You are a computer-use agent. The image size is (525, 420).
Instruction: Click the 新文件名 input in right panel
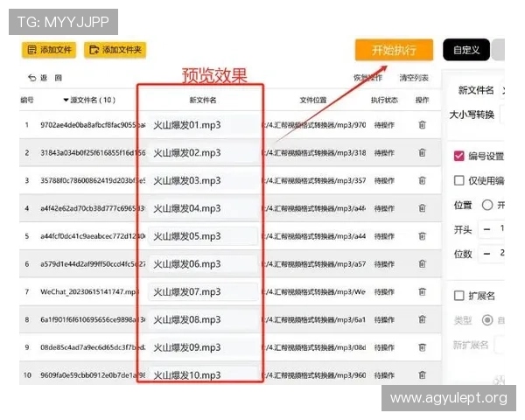pos(502,90)
